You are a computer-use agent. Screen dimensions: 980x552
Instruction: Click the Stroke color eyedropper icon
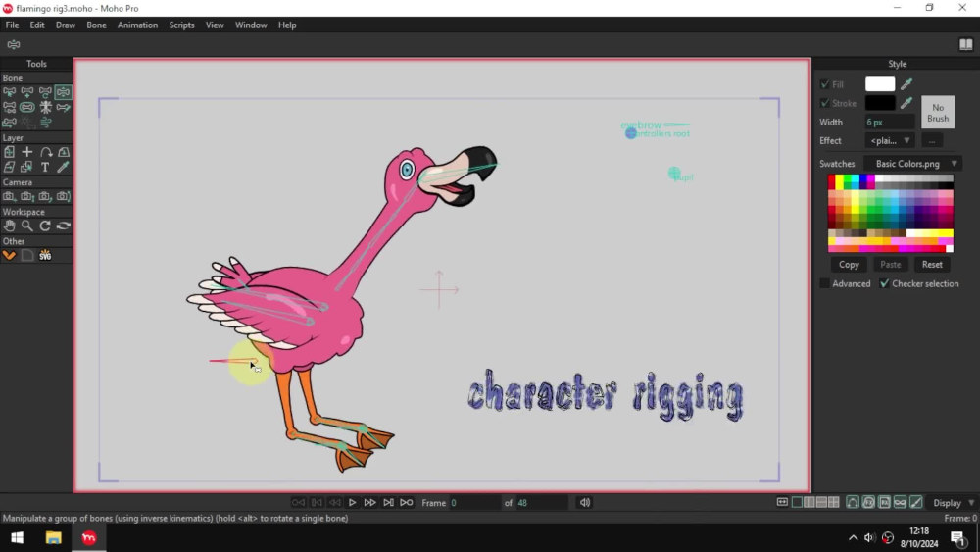906,103
